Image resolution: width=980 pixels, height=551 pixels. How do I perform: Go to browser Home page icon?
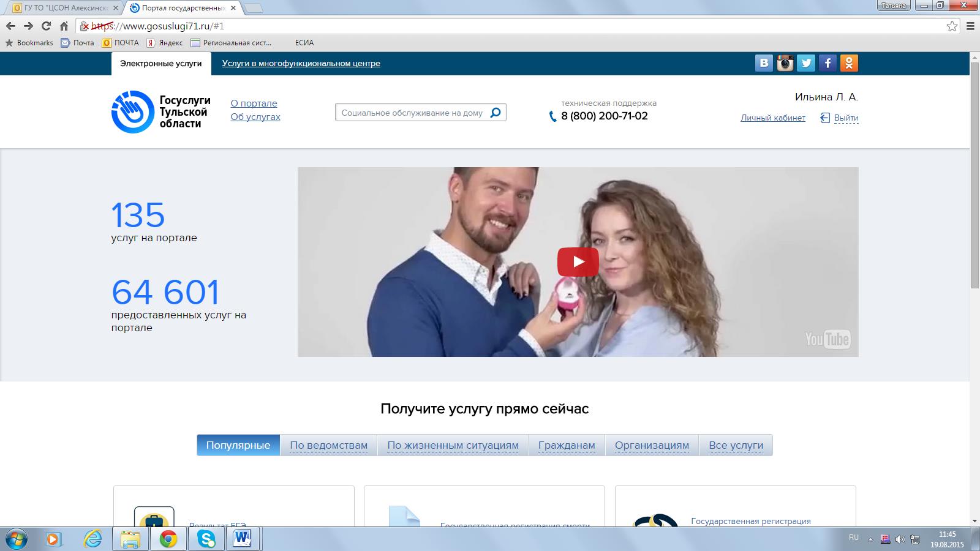(64, 26)
